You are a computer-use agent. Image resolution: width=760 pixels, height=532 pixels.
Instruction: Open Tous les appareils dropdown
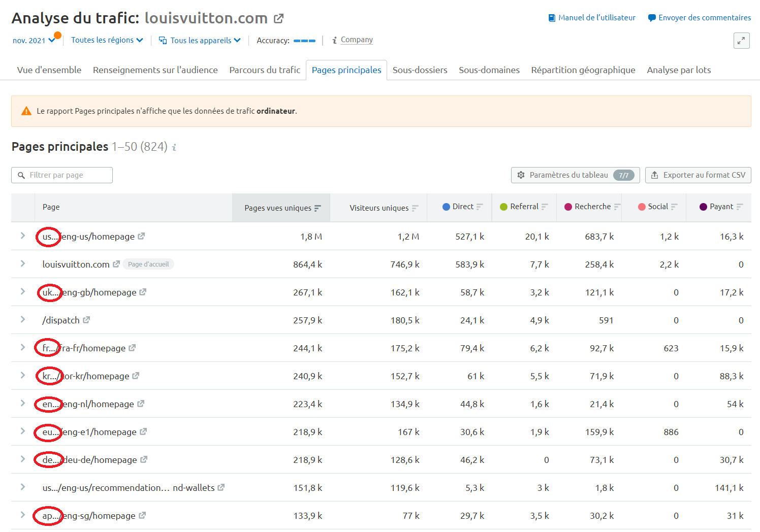click(x=200, y=41)
